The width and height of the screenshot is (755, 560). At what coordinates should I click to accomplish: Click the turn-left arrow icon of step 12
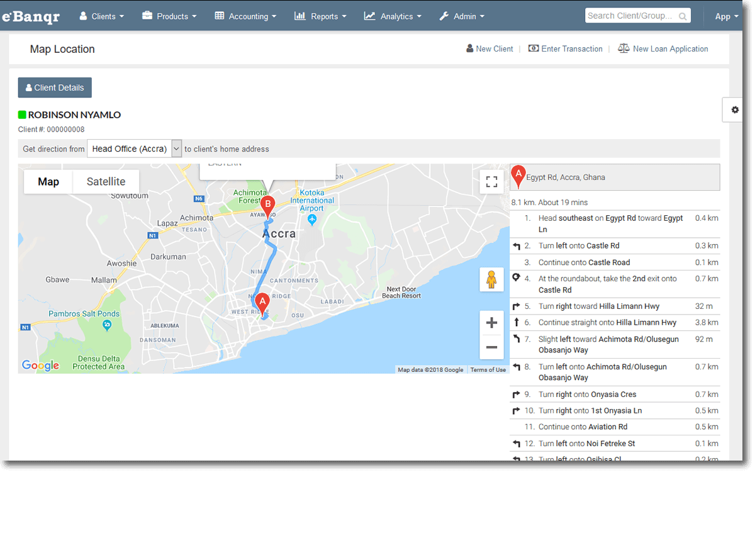click(x=517, y=444)
